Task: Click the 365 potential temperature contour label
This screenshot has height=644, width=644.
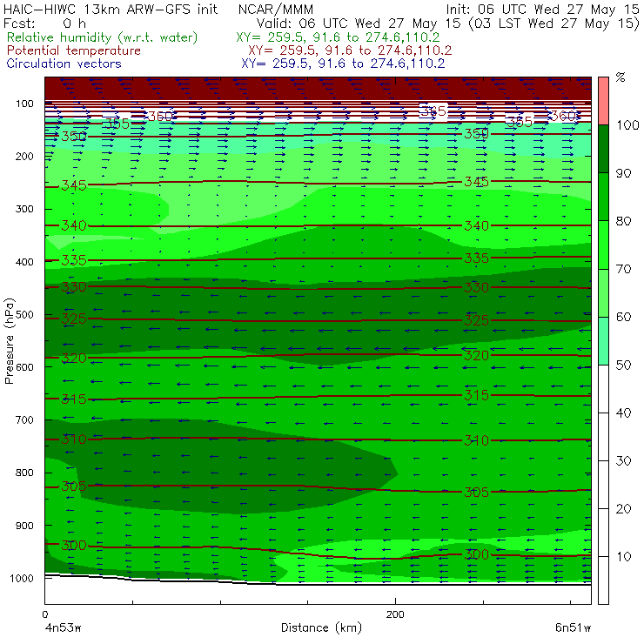Action: tap(433, 111)
